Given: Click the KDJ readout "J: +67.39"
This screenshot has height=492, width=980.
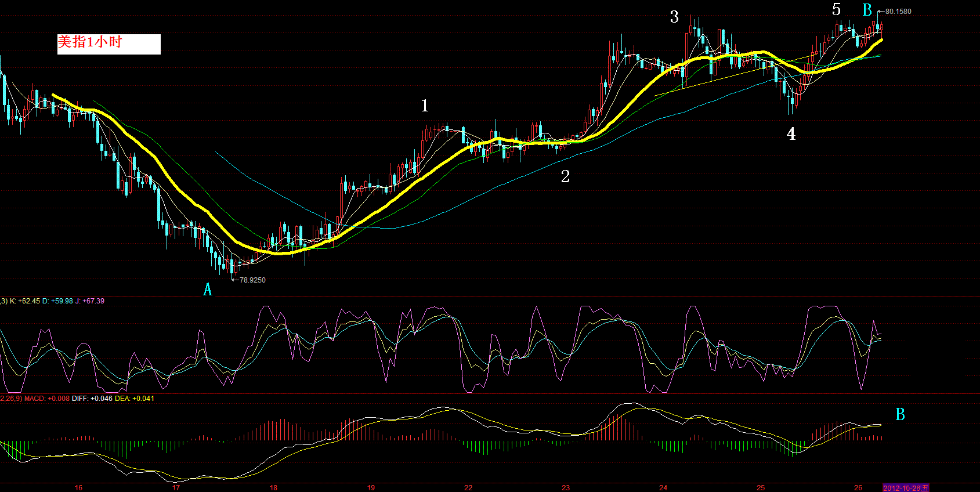Looking at the screenshot, I should [x=90, y=301].
